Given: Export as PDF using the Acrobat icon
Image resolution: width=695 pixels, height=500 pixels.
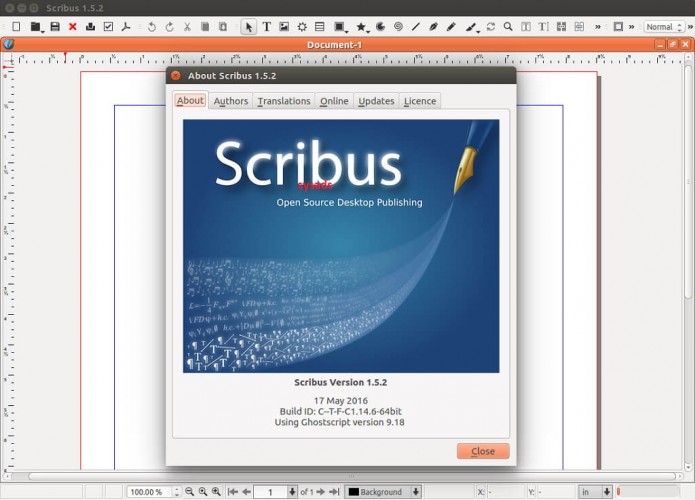Looking at the screenshot, I should 126,27.
